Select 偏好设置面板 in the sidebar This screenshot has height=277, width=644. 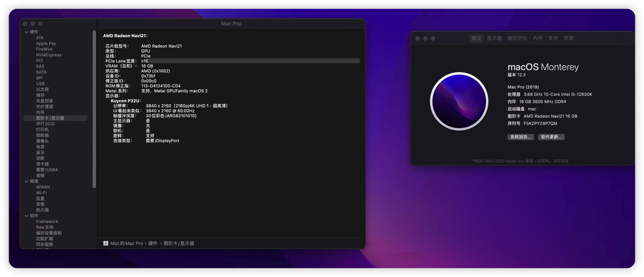(49, 233)
